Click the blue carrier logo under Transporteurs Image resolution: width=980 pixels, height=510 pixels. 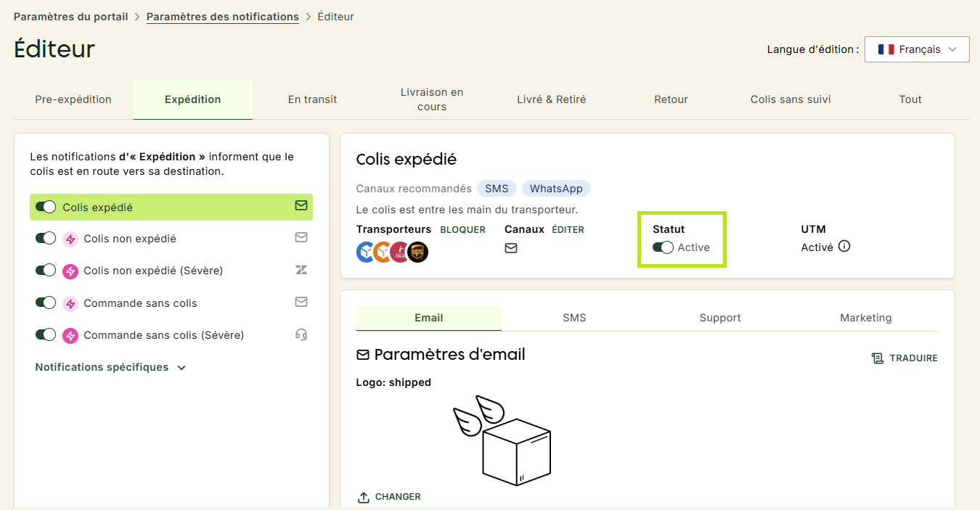coord(367,252)
